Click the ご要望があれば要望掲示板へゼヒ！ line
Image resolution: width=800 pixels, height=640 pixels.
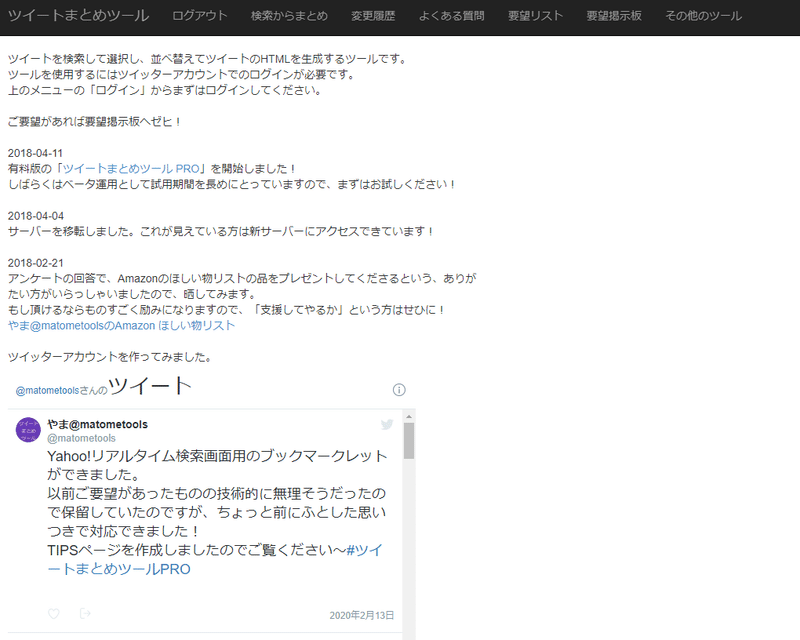(x=94, y=121)
